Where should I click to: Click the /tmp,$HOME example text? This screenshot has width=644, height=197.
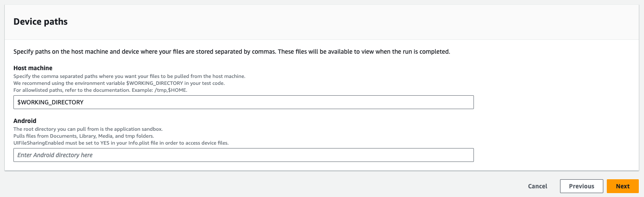[x=171, y=89]
